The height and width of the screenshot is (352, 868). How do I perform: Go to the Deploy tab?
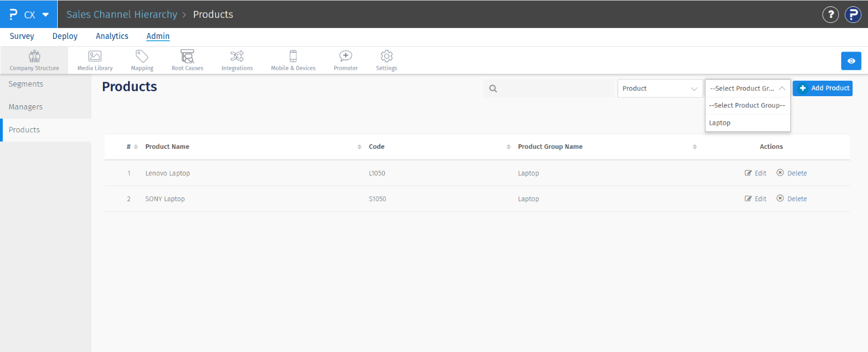[65, 36]
